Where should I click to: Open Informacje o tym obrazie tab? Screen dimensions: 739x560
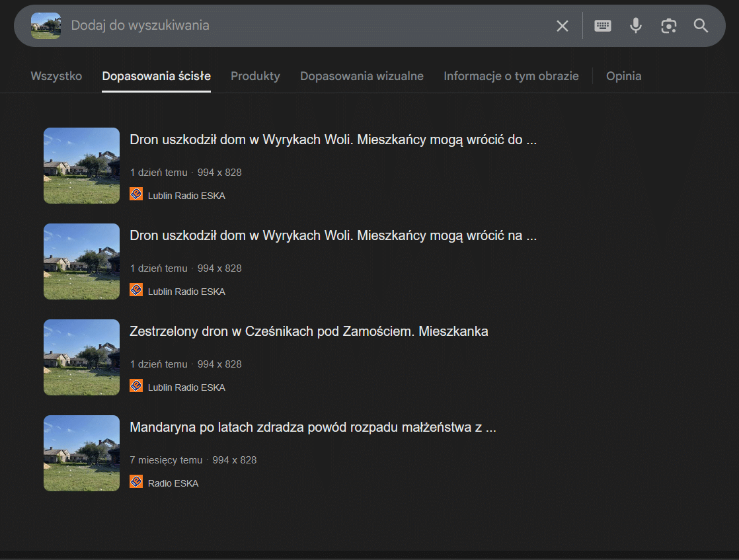(x=511, y=76)
